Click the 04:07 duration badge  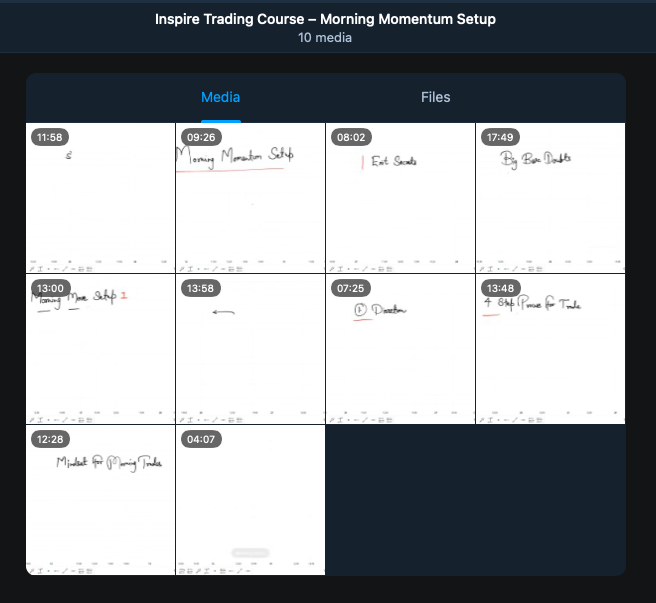click(x=201, y=439)
